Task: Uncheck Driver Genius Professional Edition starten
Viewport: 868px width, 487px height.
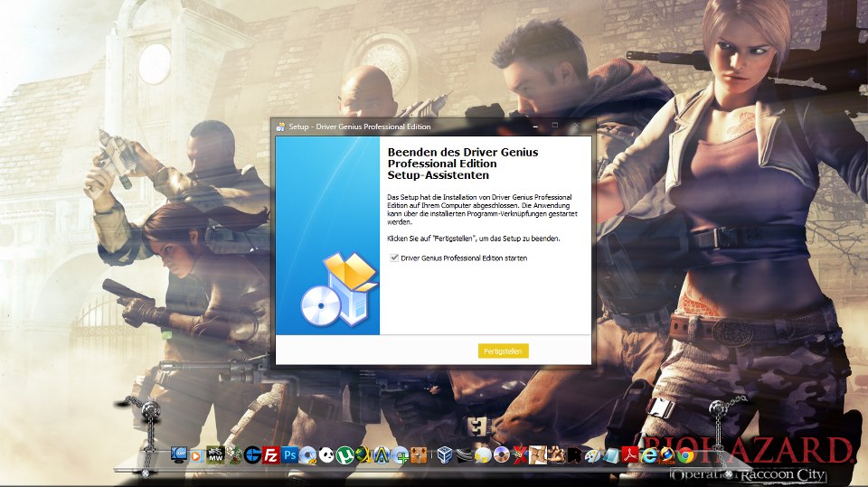Action: (x=394, y=258)
